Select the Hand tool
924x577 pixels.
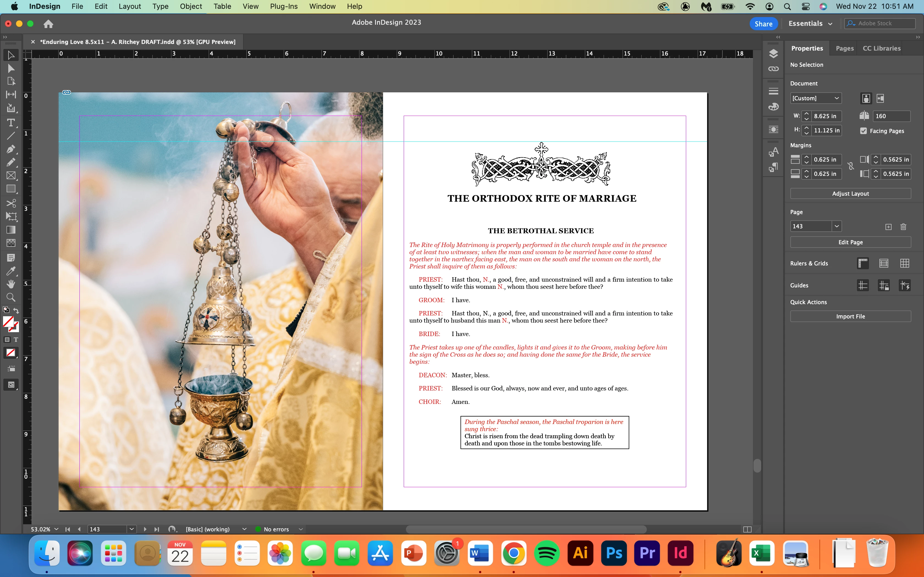point(11,284)
